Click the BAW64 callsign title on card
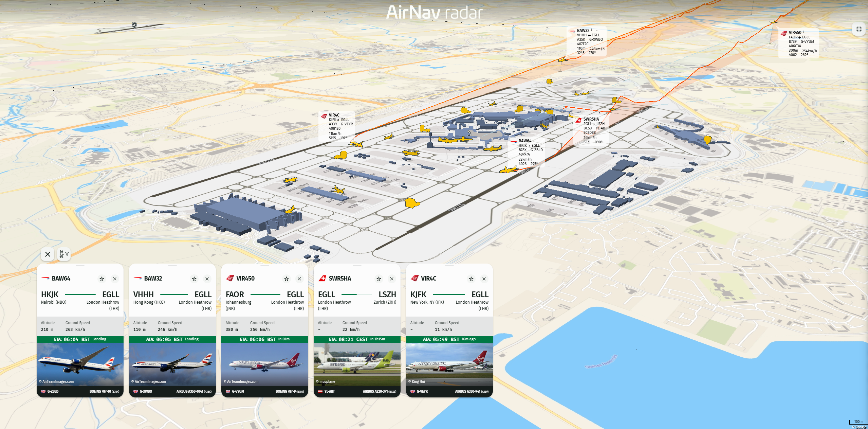 click(61, 279)
